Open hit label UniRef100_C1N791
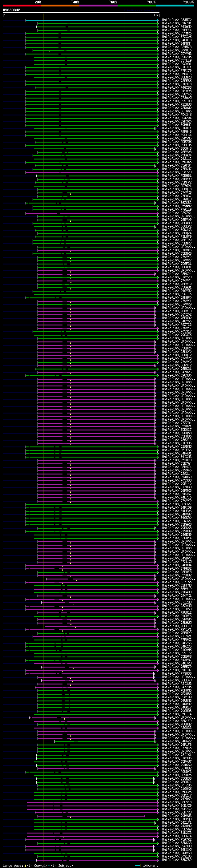Image resolution: width=197 pixels, height=868 pixels. [x=177, y=23]
